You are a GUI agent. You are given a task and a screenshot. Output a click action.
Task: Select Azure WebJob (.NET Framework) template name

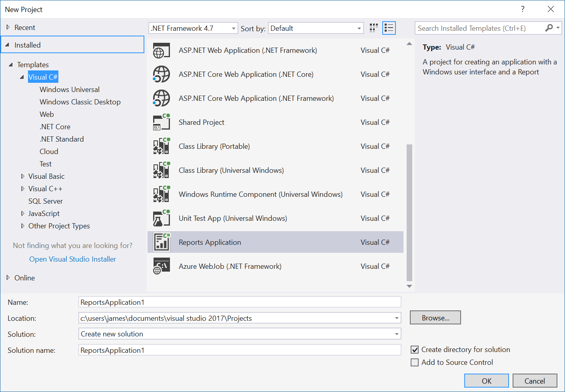tap(230, 266)
